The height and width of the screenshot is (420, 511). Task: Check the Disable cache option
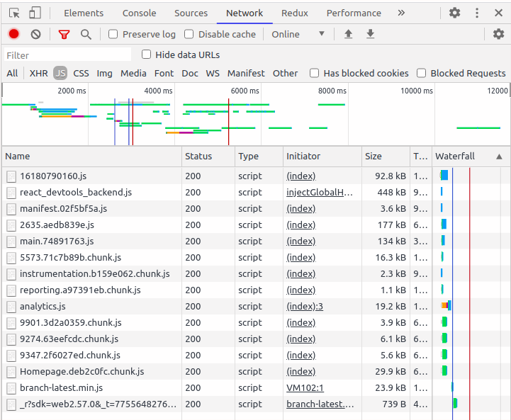click(x=189, y=34)
